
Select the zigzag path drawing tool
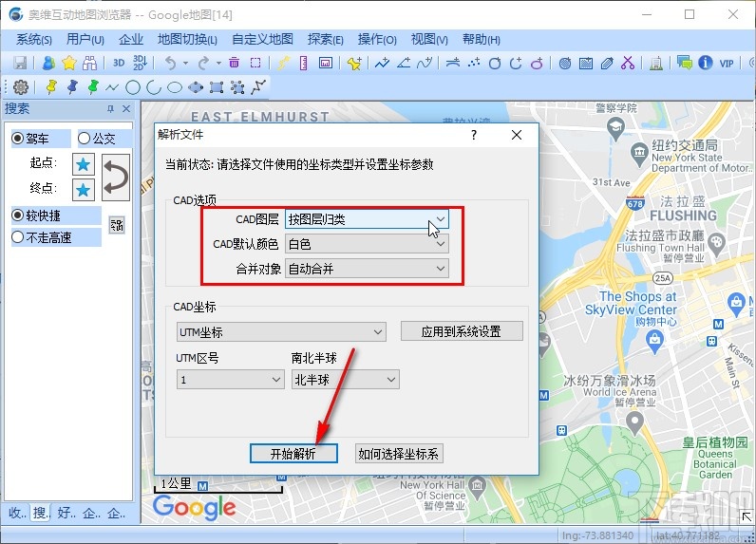(259, 87)
